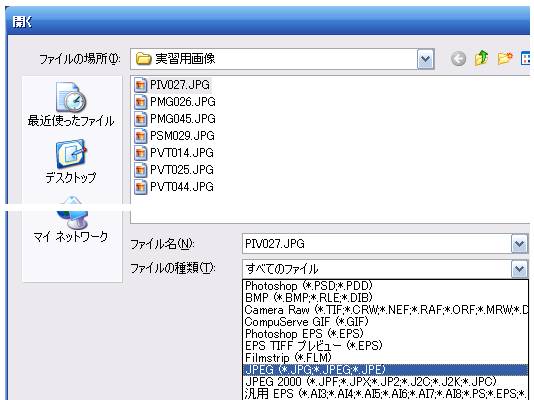Screen dimensions: 534x400
Task: Click the ファイル名 text field
Action: [377, 244]
